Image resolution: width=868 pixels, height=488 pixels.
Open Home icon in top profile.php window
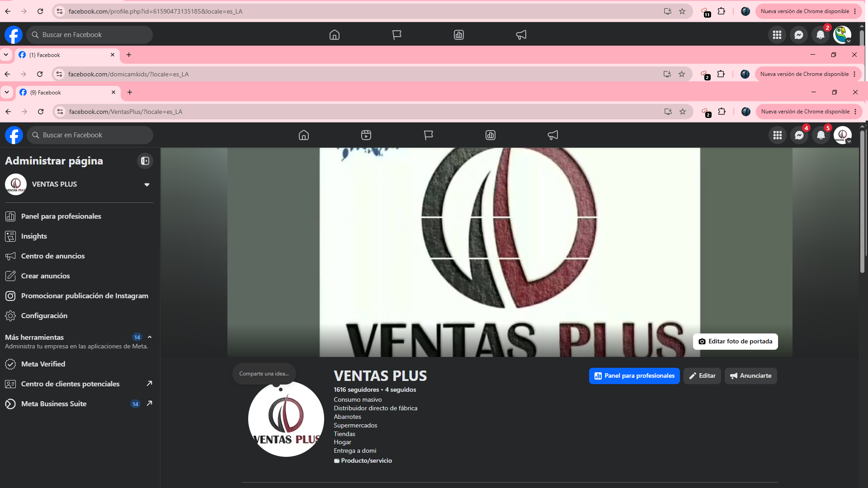[335, 35]
